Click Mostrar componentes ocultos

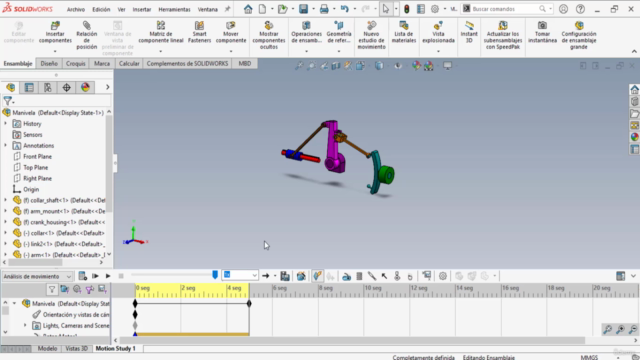(x=269, y=35)
